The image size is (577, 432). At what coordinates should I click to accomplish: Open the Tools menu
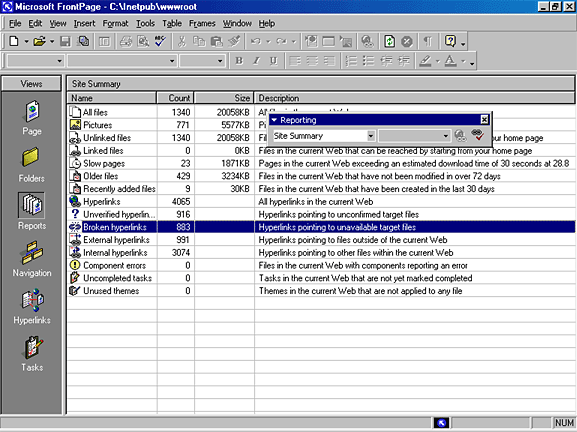click(145, 24)
